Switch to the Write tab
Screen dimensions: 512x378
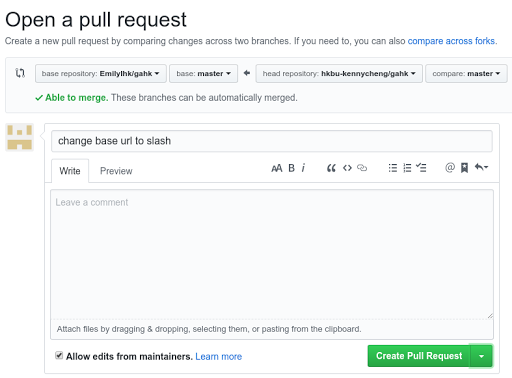[70, 171]
